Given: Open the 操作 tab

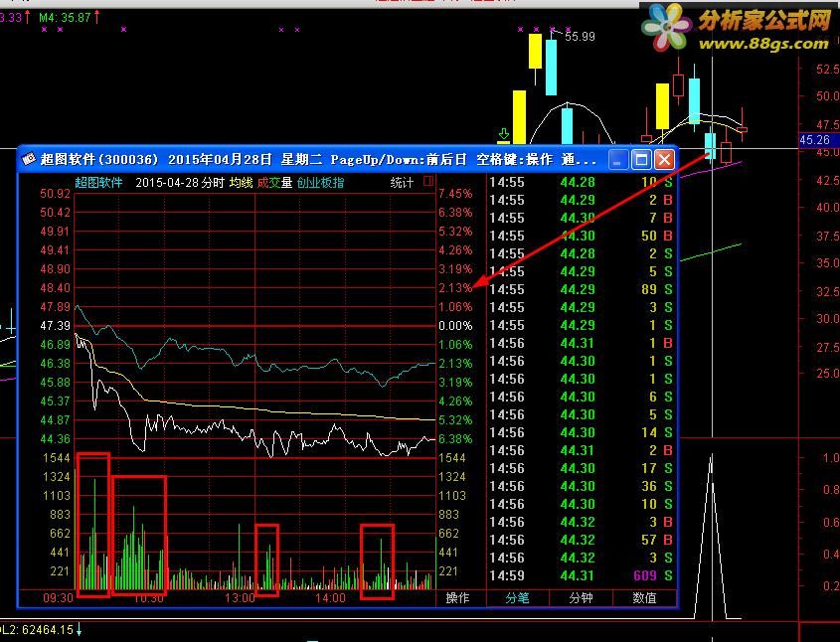Looking at the screenshot, I should point(457,597).
